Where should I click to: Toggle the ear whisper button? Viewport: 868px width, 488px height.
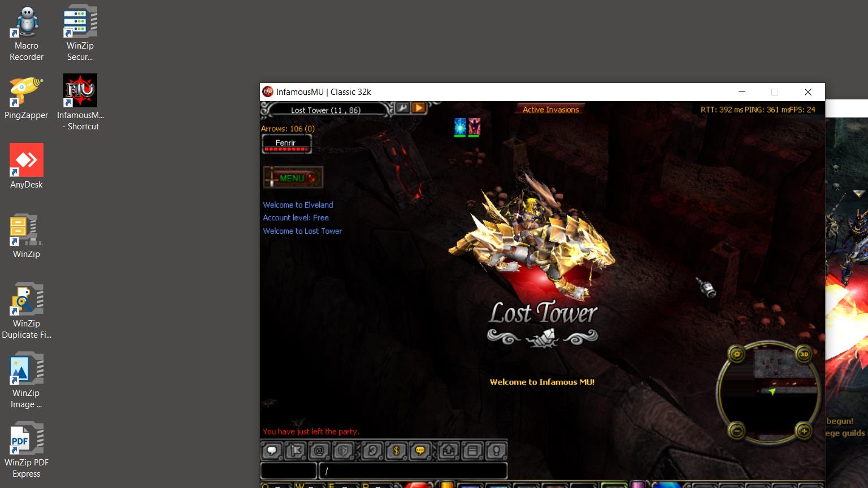click(372, 451)
